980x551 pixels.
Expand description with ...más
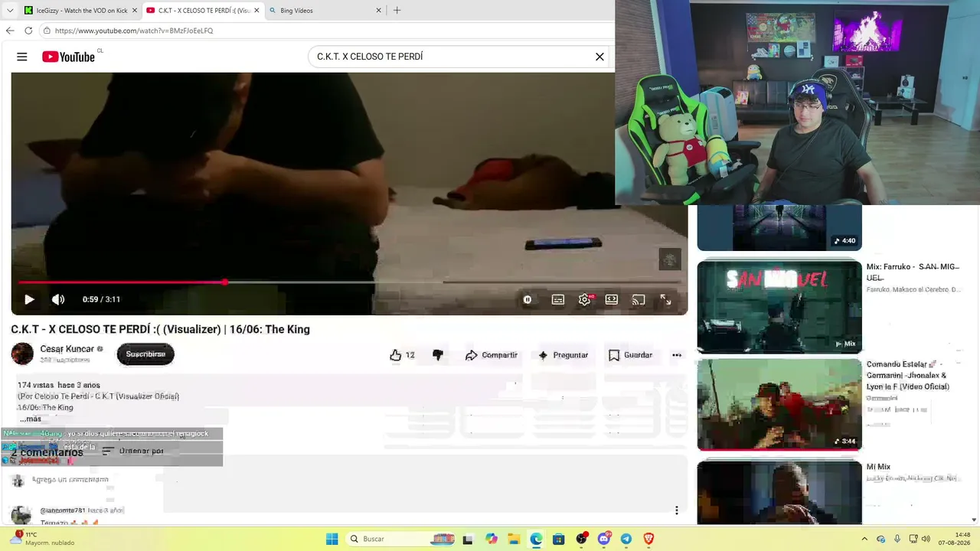pos(31,419)
